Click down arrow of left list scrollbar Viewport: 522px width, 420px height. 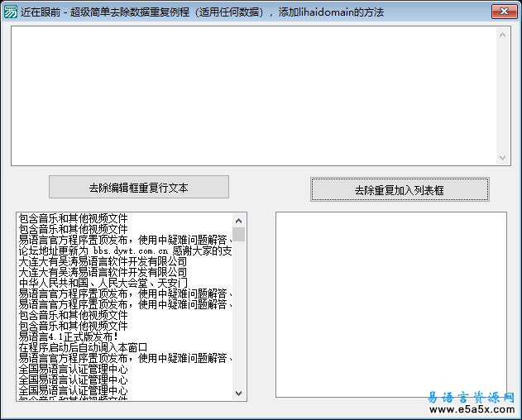click(239, 393)
